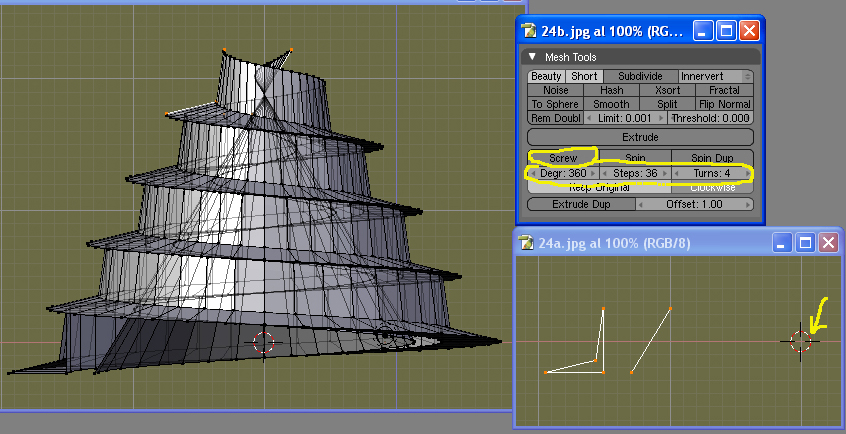846x434 pixels.
Task: Decrease the Limit value arrow
Action: tap(589, 118)
